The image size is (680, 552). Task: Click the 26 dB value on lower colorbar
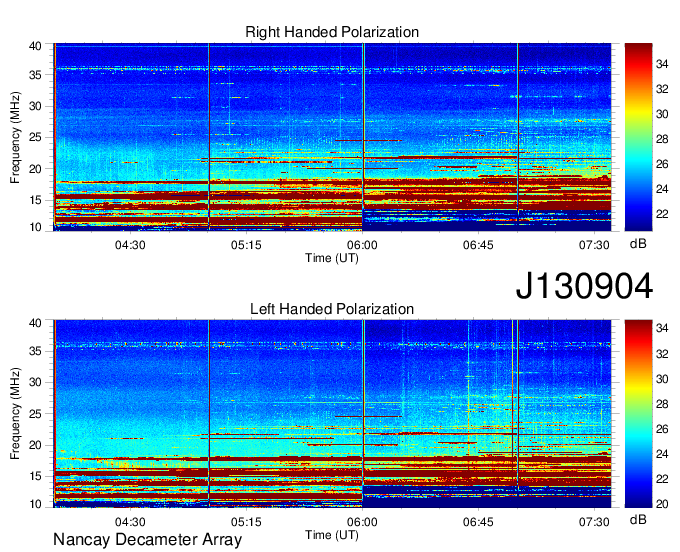tap(662, 429)
